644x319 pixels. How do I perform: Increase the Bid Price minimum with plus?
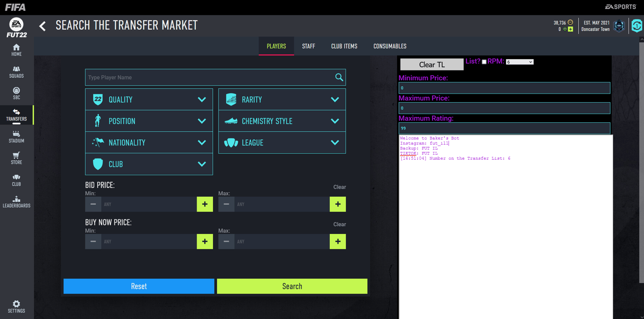pyautogui.click(x=205, y=204)
